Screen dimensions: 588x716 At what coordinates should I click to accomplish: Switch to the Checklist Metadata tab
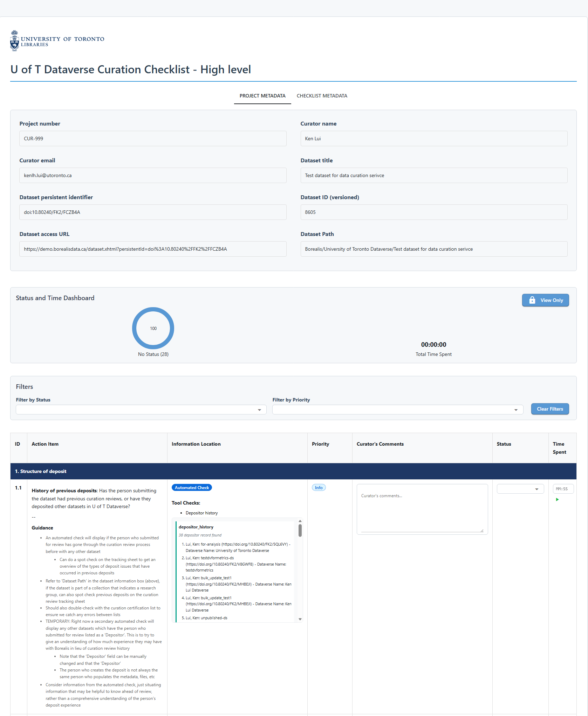pyautogui.click(x=322, y=96)
